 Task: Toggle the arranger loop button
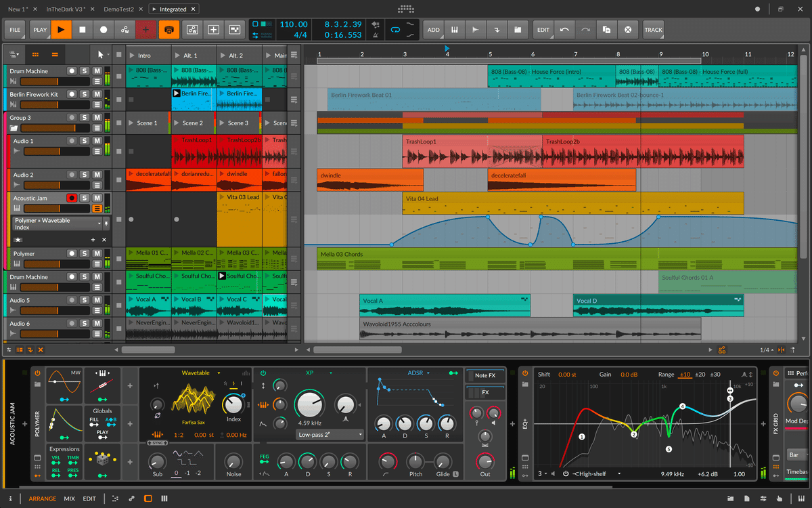394,30
